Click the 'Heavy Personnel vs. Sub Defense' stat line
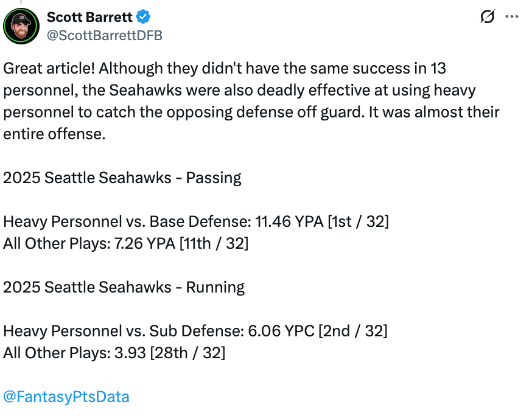 coord(195,331)
